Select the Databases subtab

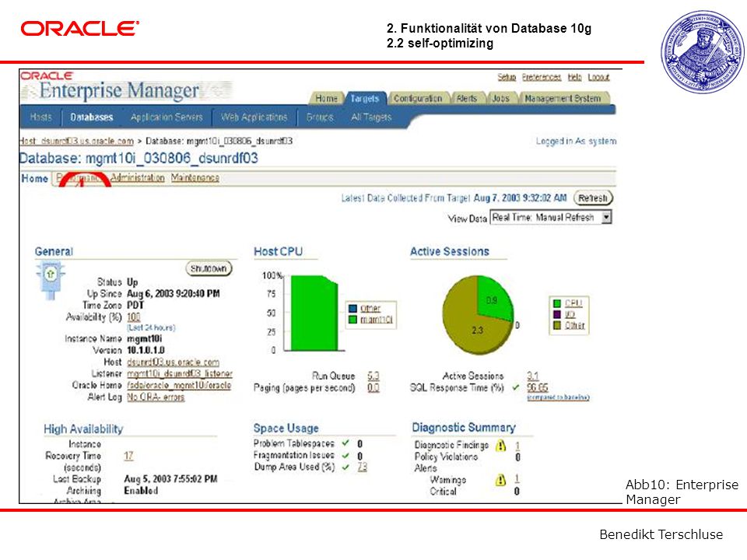point(92,117)
